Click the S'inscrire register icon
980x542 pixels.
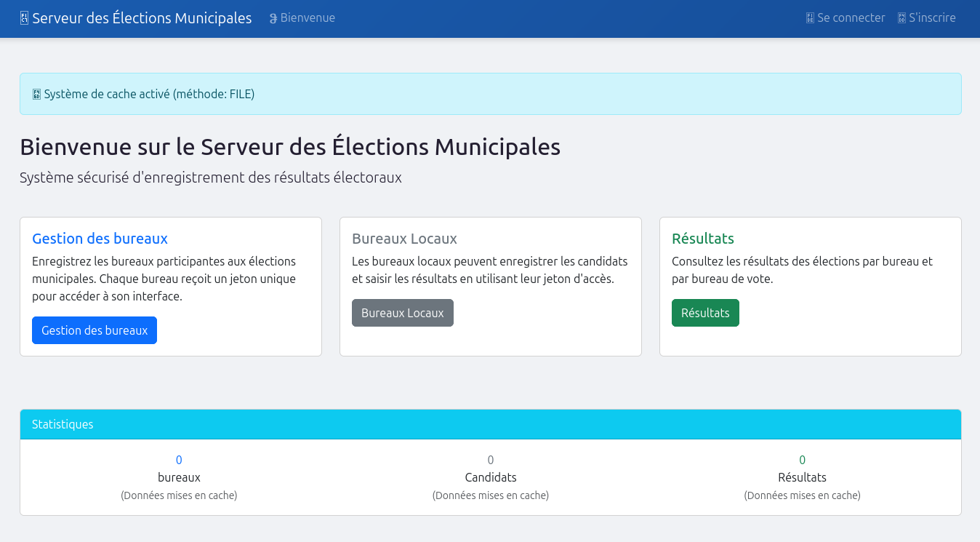point(901,18)
